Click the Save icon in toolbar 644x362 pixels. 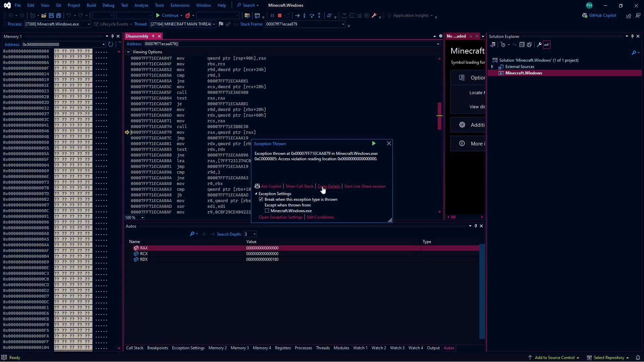click(51, 15)
